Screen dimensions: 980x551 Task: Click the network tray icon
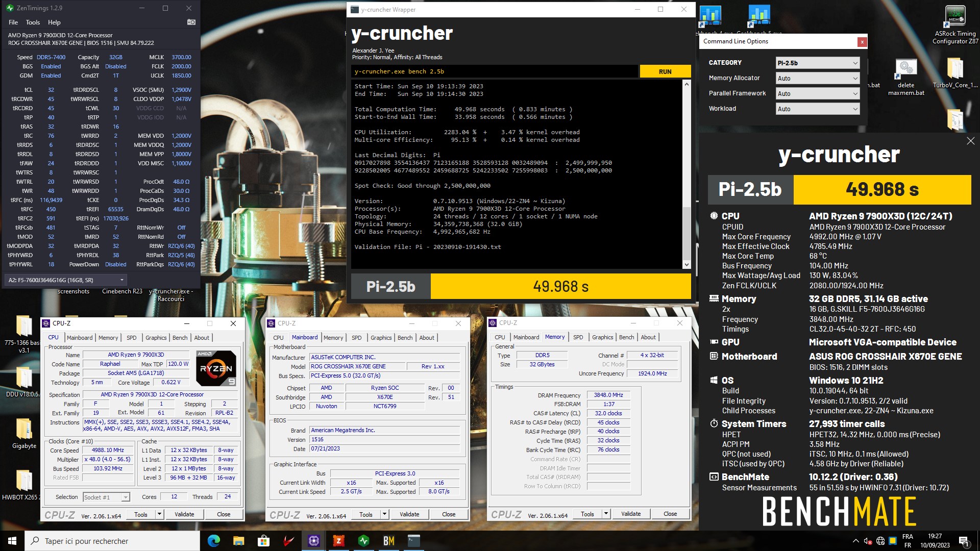(x=880, y=541)
